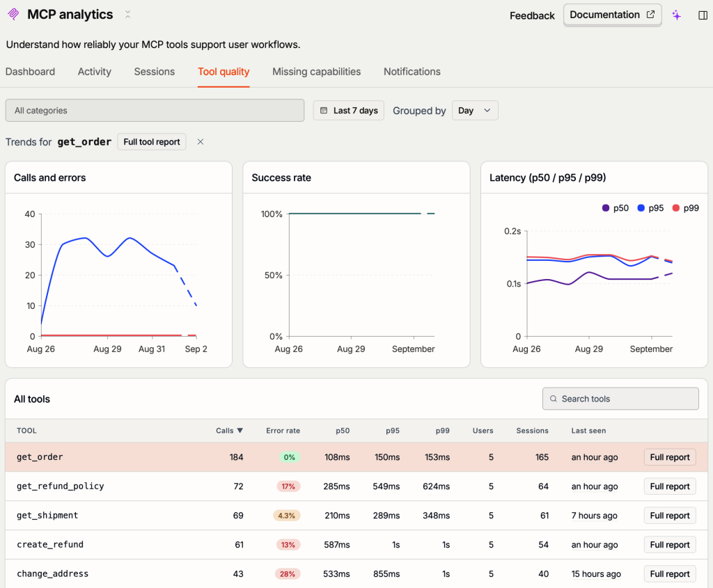Select the Tool quality tab
The width and height of the screenshot is (713, 588).
pos(224,72)
